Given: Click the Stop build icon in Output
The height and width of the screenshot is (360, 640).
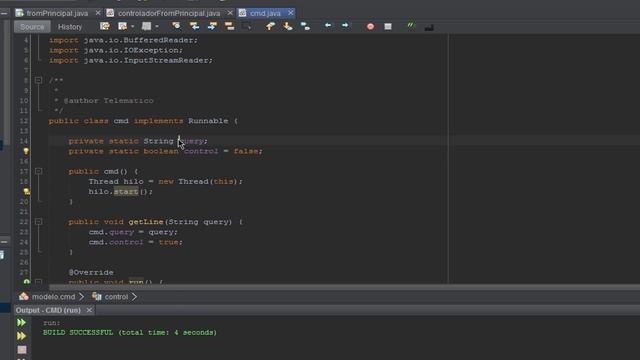Looking at the screenshot, I should click(22, 350).
